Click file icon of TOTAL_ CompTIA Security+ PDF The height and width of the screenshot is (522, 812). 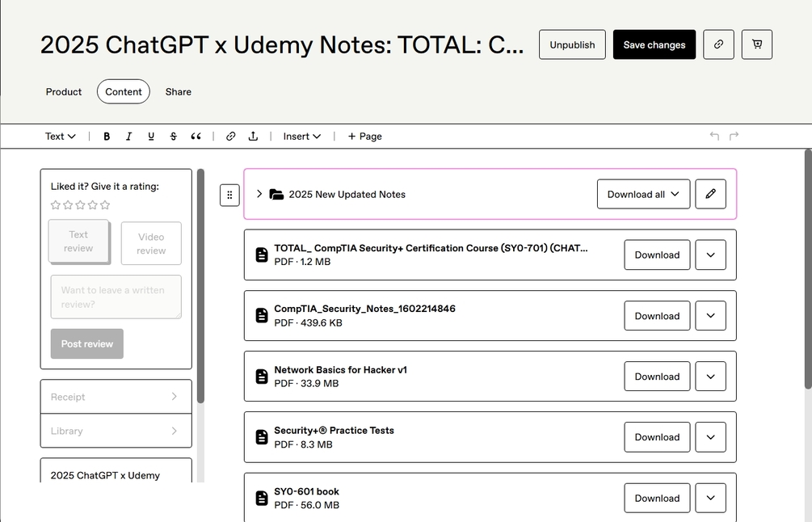262,255
